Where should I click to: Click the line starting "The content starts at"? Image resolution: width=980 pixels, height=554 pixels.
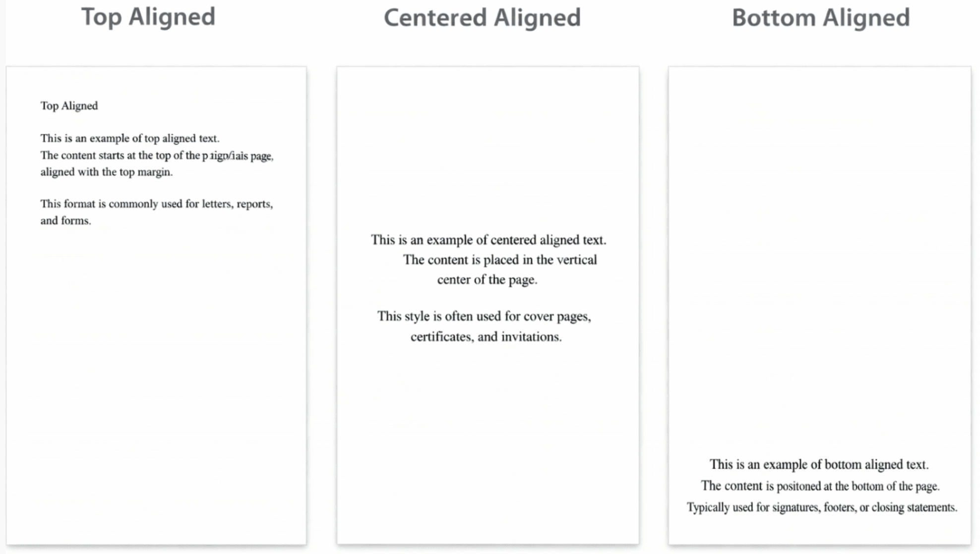point(157,156)
